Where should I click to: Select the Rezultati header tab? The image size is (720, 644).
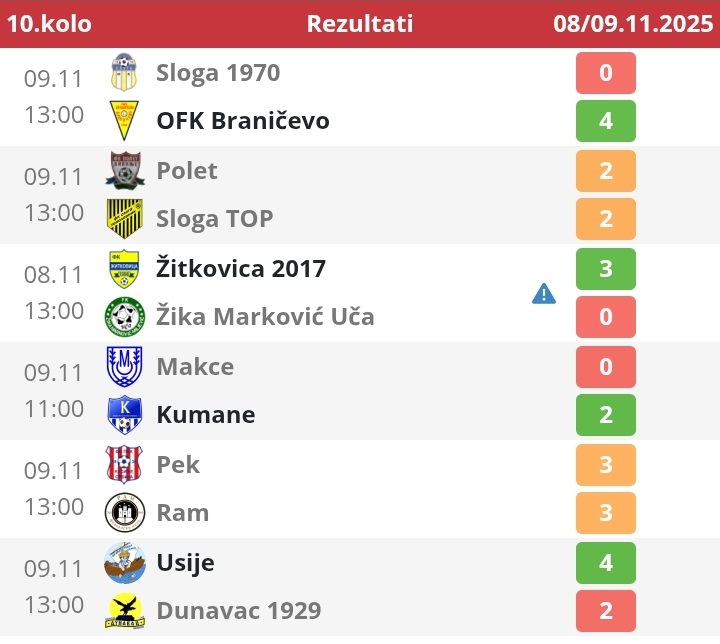tap(359, 23)
